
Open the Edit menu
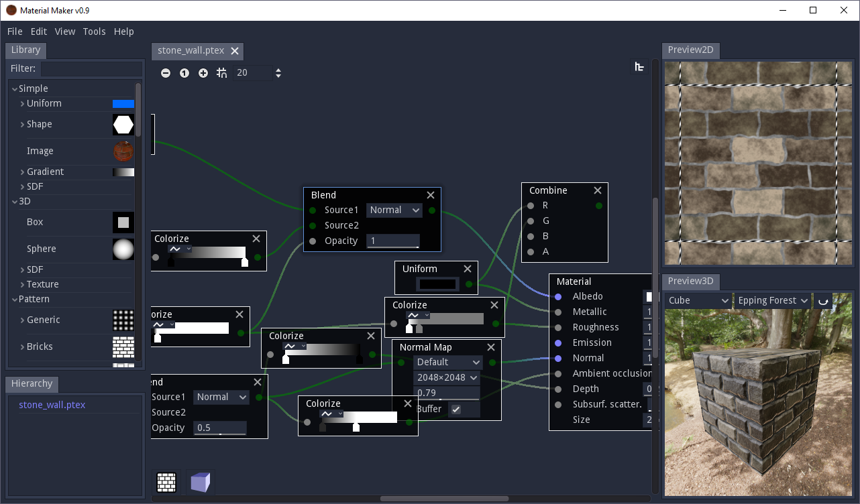coord(39,31)
